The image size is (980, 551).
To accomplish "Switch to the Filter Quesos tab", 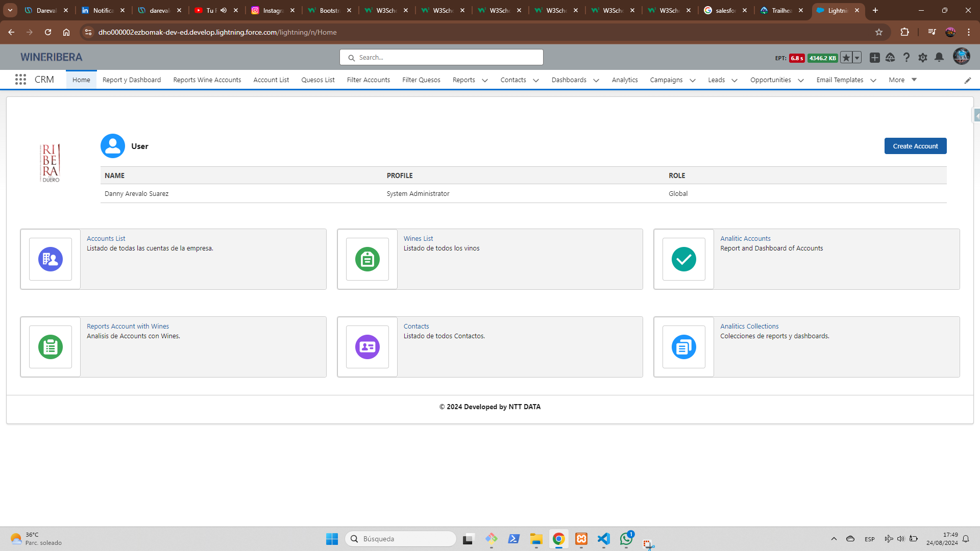I will point(421,80).
